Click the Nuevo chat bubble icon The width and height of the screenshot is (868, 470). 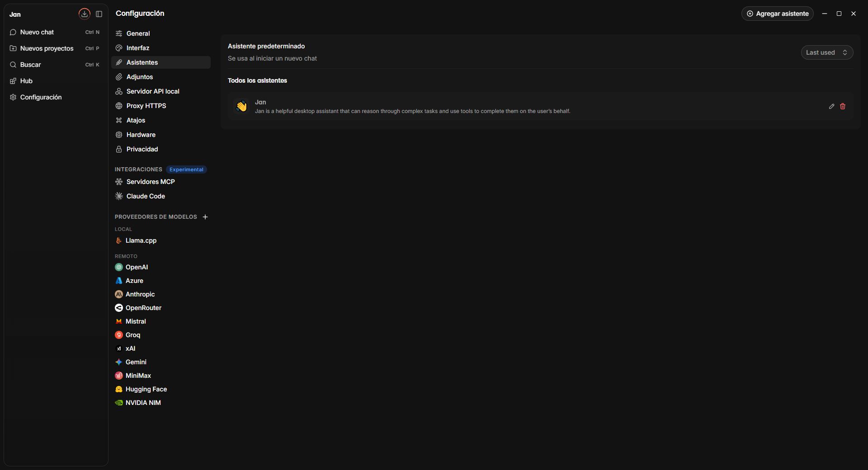[x=13, y=32]
